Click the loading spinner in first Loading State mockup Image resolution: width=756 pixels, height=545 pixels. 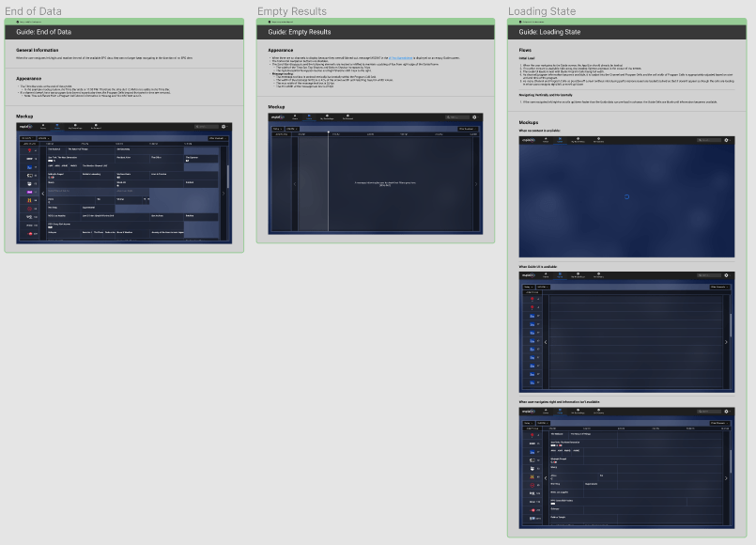click(x=626, y=196)
